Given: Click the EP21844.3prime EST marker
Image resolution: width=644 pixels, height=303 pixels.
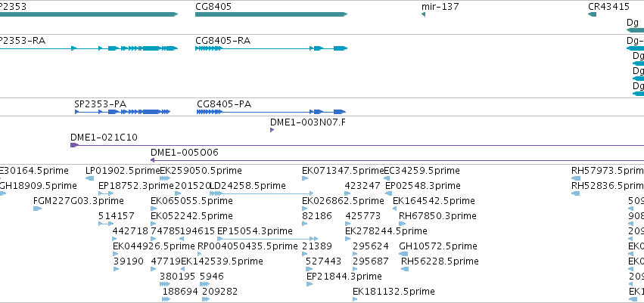Looking at the screenshot, I should click(310, 284).
